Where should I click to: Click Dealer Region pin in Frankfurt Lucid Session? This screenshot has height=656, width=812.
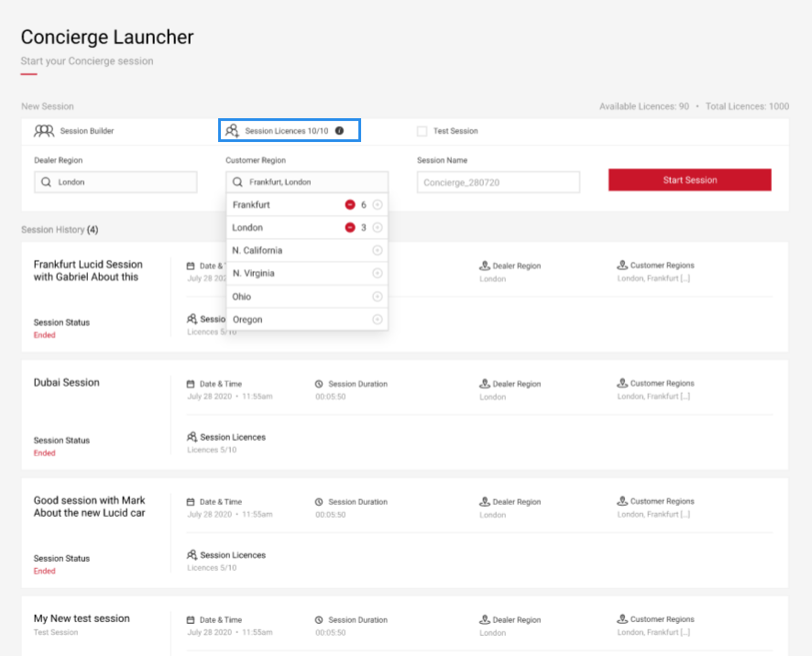pyautogui.click(x=485, y=266)
